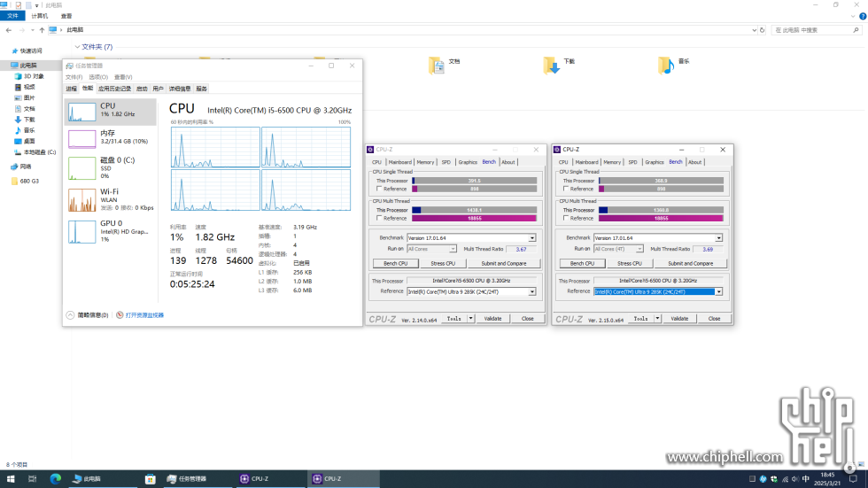This screenshot has width=868, height=488.
Task: Open Windows Security shield in tray
Action: 773,479
